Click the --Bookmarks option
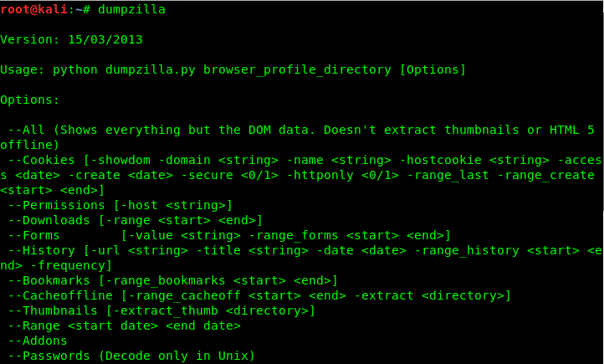Viewport: 604px width, 364px height. pyautogui.click(x=49, y=280)
